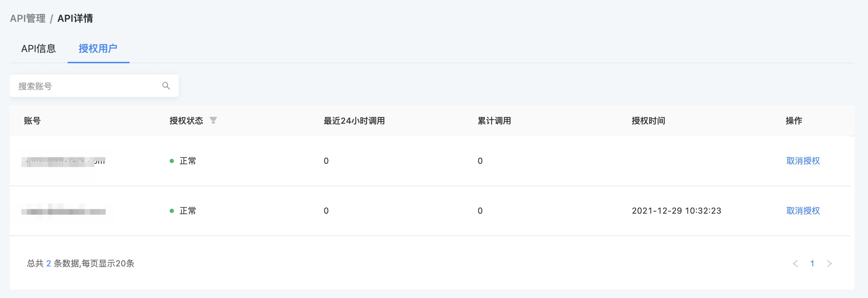Viewport: 868px width, 298px height.
Task: Click the 授权时间 column header
Action: coord(648,121)
